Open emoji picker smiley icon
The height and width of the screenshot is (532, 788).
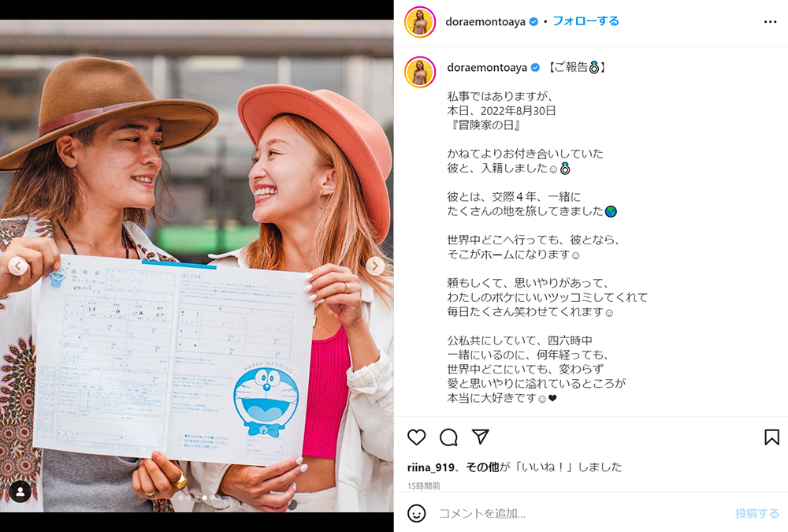[416, 513]
